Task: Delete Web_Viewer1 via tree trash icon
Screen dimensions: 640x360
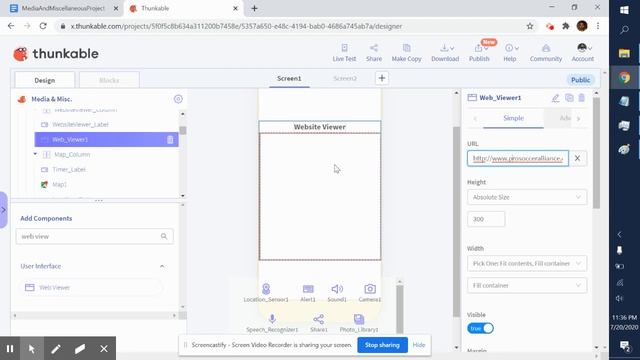Action: [x=170, y=140]
